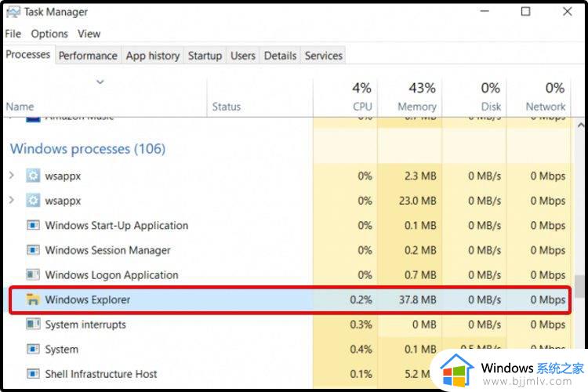Click the Windows Start-Up Application icon

pos(33,226)
